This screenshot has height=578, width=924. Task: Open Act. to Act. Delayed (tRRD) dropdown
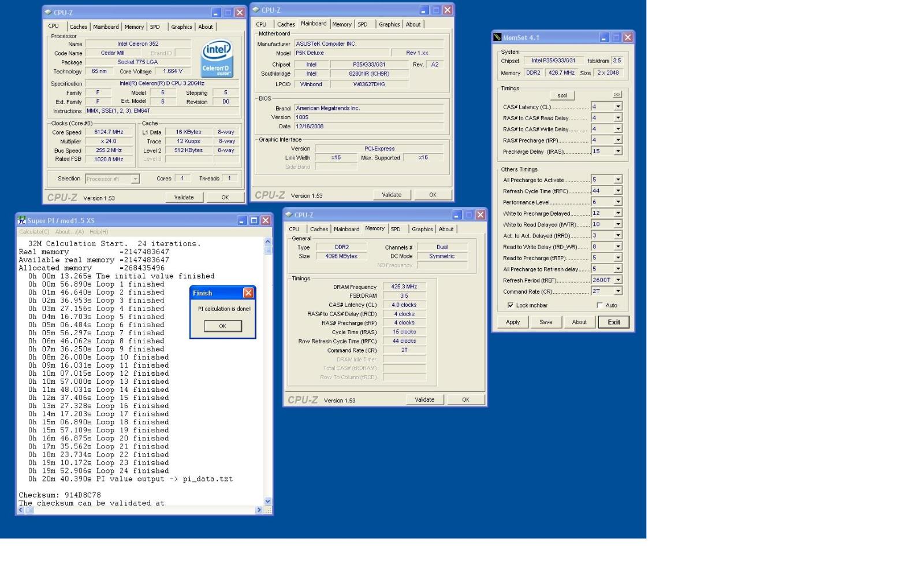(618, 235)
